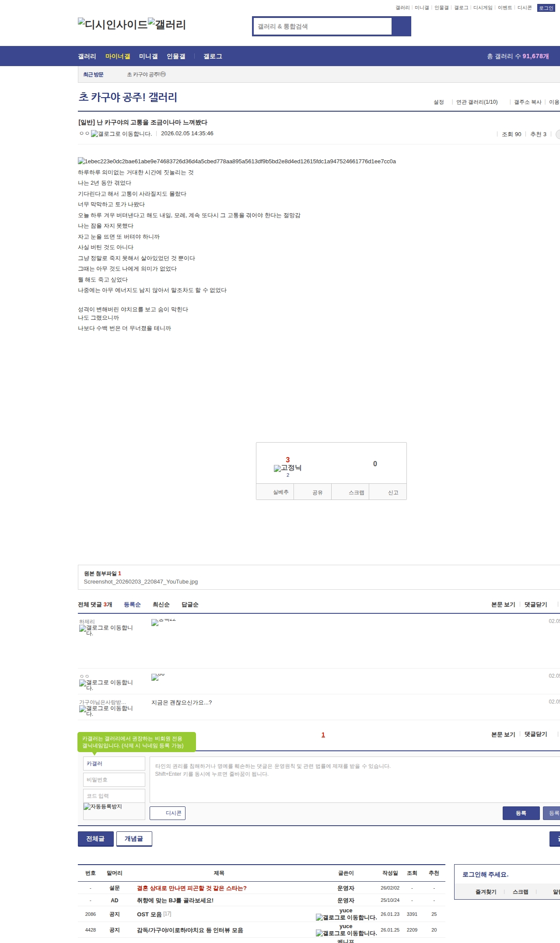This screenshot has width=560, height=943.
Task: Submit comment with the 등록 button
Action: (521, 813)
